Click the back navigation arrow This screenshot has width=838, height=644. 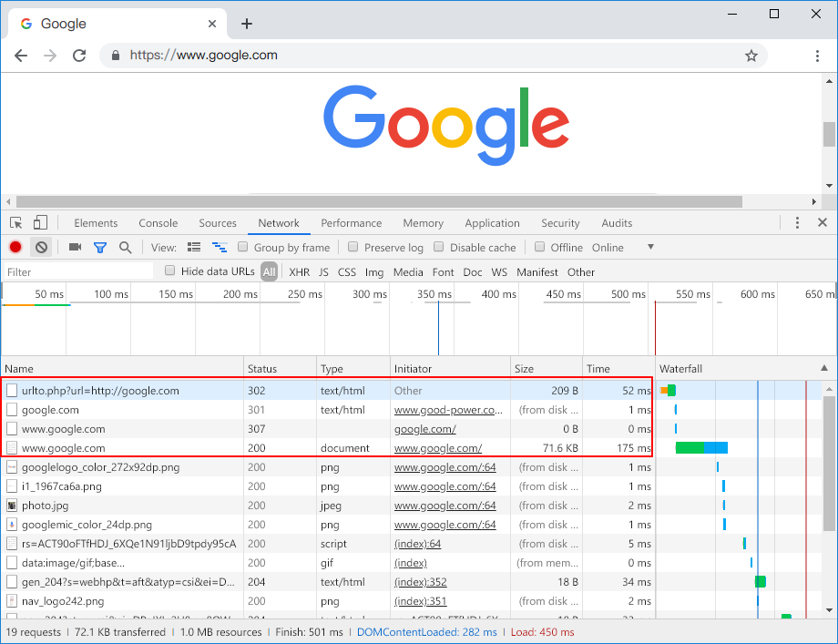[x=21, y=56]
